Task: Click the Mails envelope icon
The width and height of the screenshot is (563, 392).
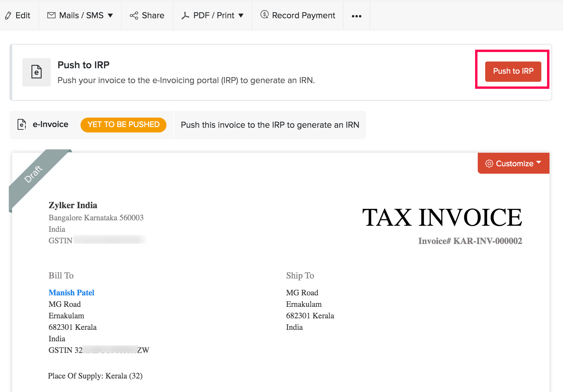Action: pyautogui.click(x=51, y=15)
